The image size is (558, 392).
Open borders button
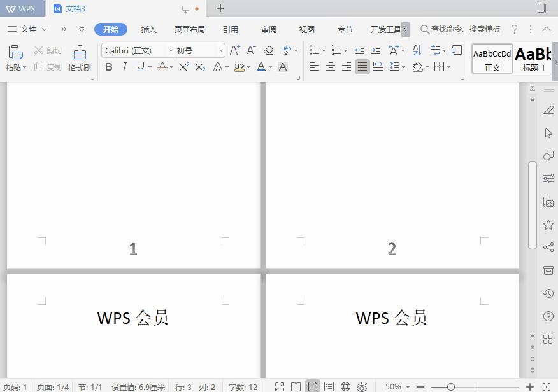coord(439,66)
